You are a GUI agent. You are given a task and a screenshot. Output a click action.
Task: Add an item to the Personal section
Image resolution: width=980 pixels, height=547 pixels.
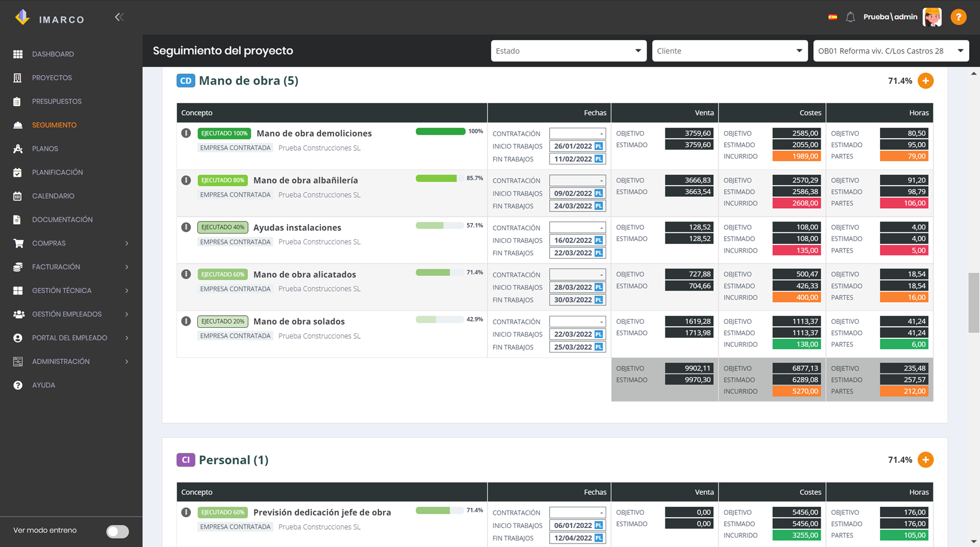click(925, 460)
